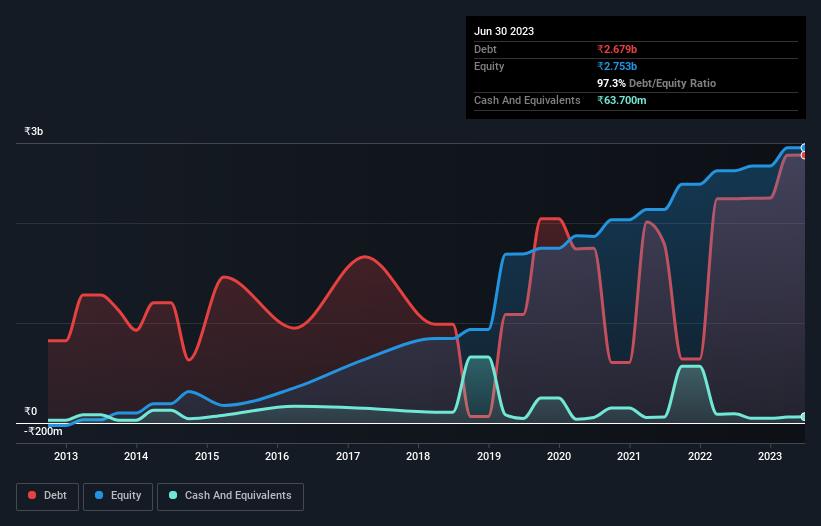Click the ₹2.679b debt value
Viewport: 821px width, 526px height.
[x=617, y=49]
